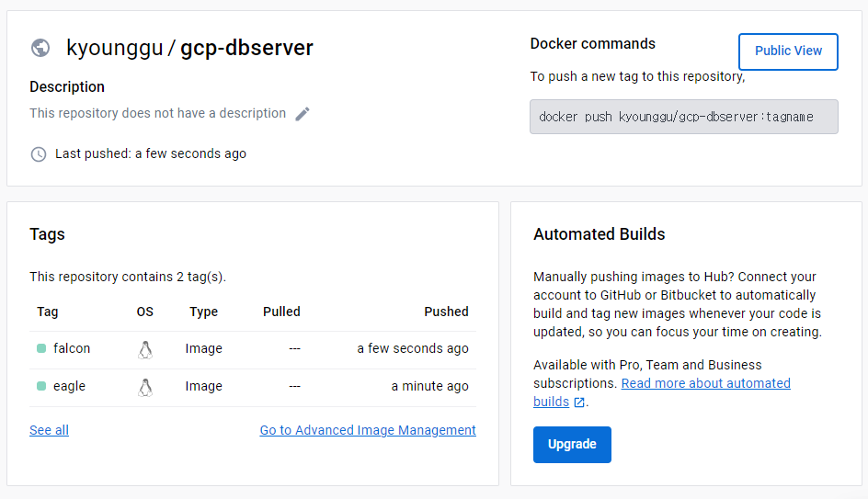Click the green status dot for falcon tag
This screenshot has height=499, width=868.
41,348
